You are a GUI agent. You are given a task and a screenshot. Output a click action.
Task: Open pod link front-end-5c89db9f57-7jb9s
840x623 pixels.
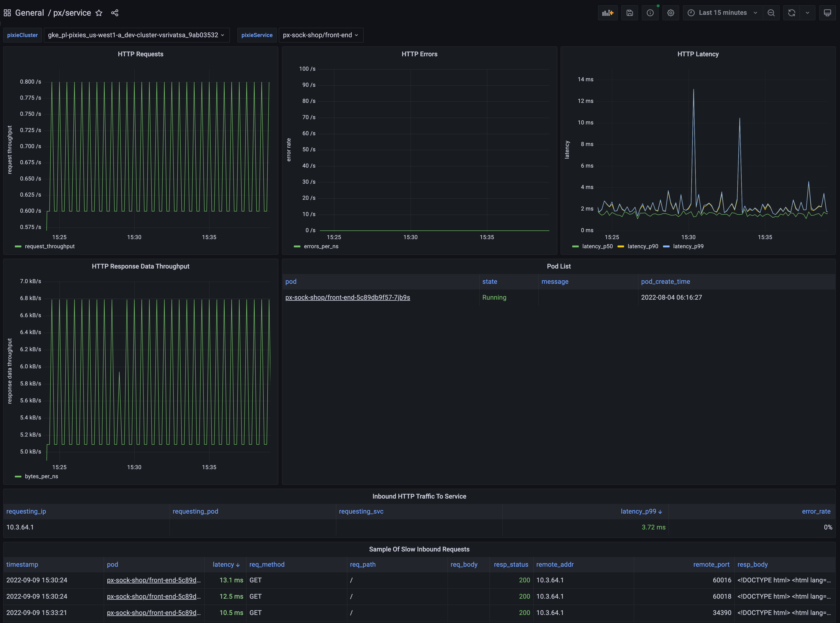(347, 297)
